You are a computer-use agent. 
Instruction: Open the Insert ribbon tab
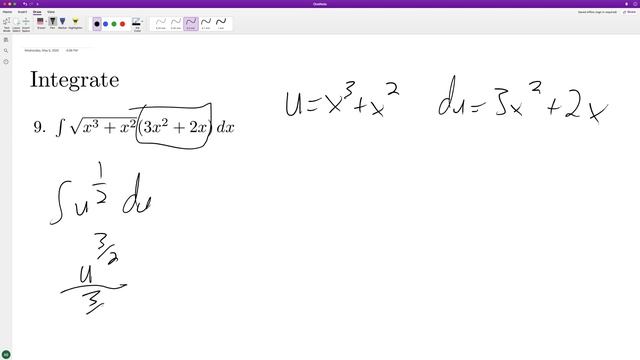coord(22,12)
